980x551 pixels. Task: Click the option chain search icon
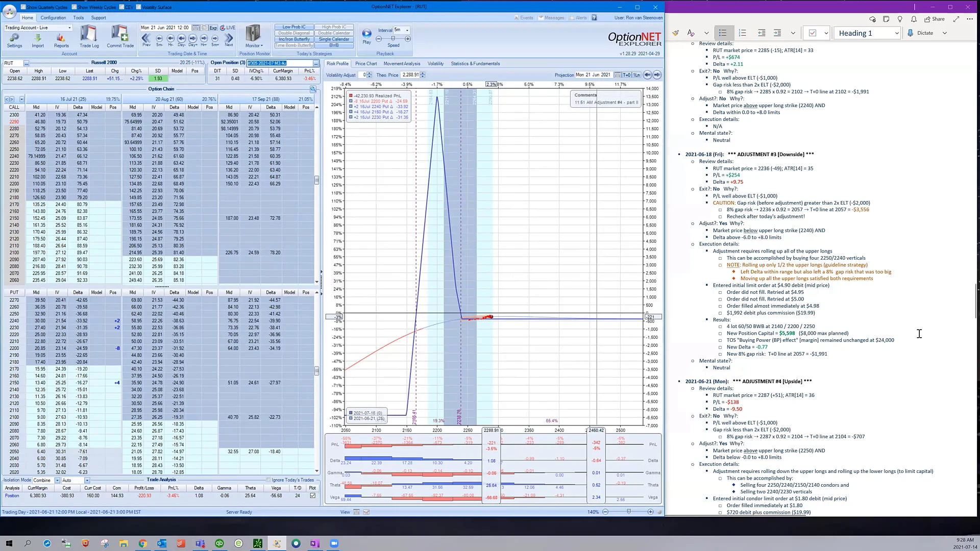[313, 89]
